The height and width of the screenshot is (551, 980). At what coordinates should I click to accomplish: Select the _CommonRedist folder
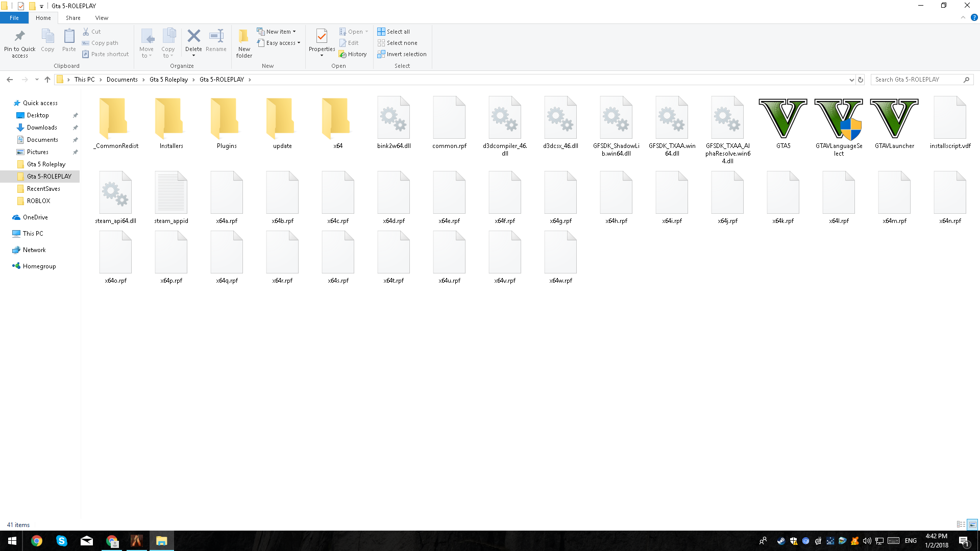pos(115,122)
